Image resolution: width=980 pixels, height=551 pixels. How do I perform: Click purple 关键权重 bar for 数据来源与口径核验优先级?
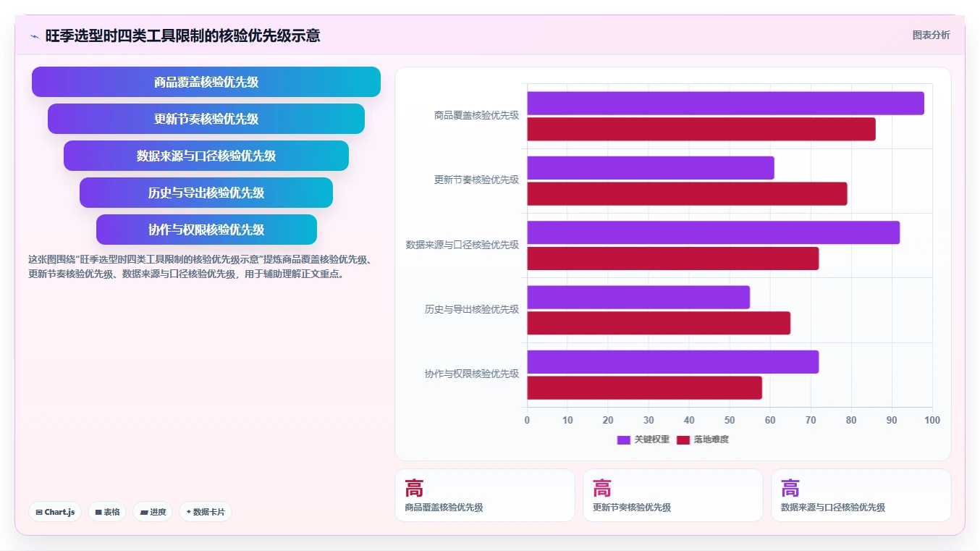pyautogui.click(x=713, y=232)
